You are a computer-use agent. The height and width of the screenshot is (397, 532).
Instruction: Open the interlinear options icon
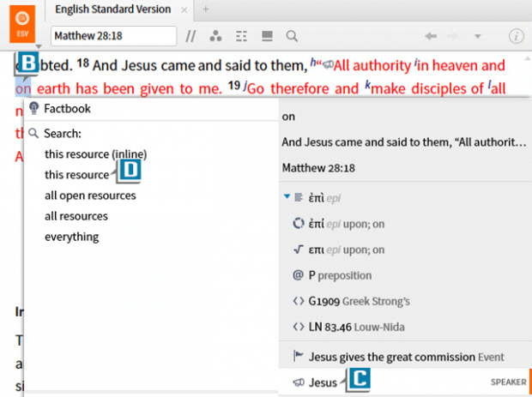[x=241, y=36]
